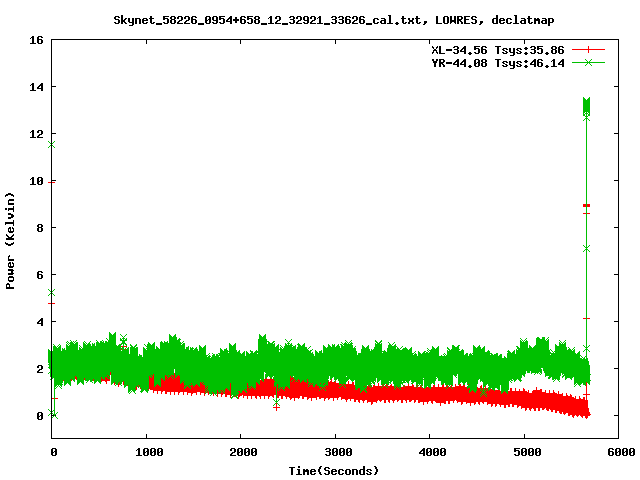
Task: Click the y-axis tick label 16
Action: click(36, 40)
